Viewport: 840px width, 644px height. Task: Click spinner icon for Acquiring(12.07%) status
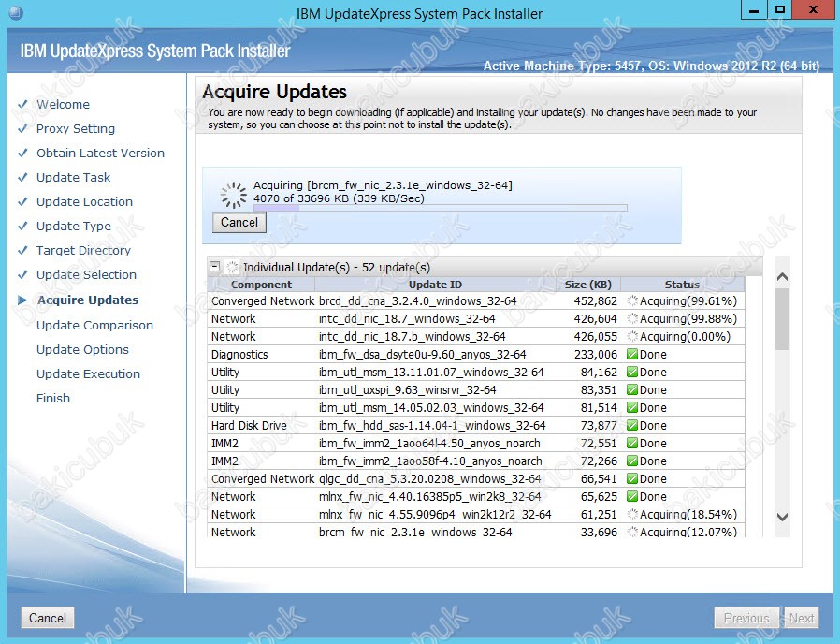click(632, 532)
